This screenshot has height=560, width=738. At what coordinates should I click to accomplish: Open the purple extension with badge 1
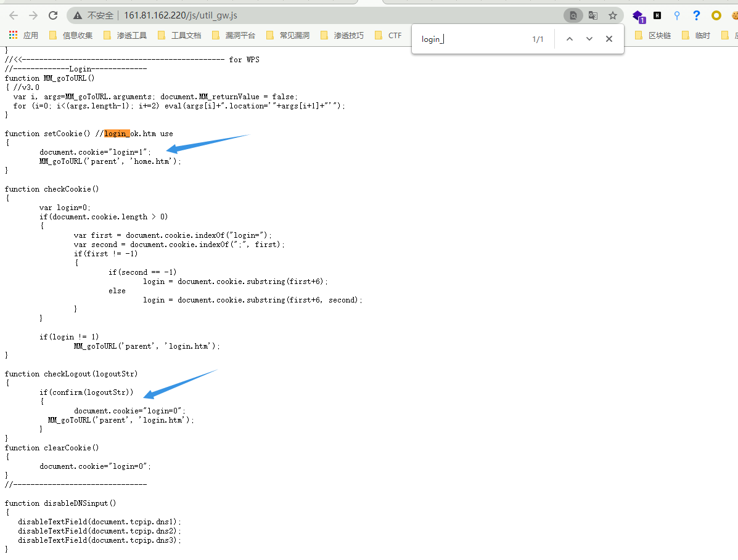[x=638, y=16]
